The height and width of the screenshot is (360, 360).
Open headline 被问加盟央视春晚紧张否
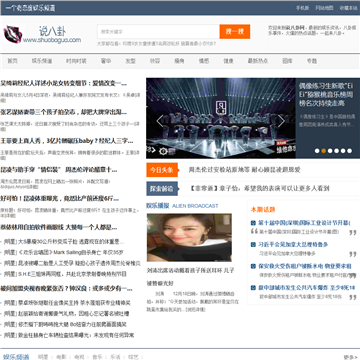(66, 288)
